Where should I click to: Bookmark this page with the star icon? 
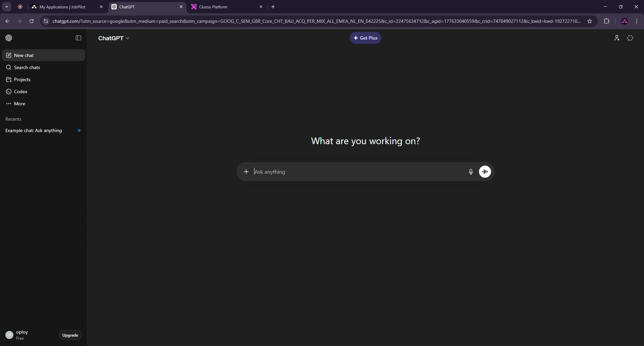[x=590, y=21]
